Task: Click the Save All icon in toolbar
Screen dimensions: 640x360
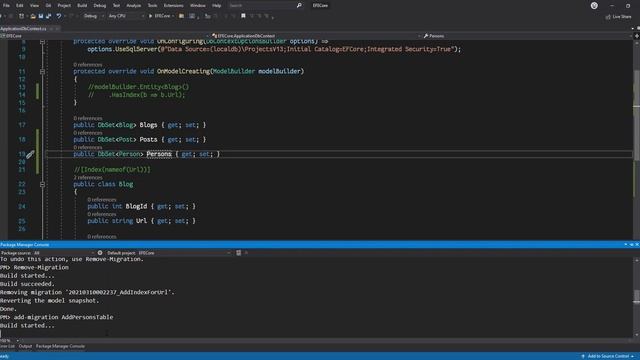Action: click(49, 16)
